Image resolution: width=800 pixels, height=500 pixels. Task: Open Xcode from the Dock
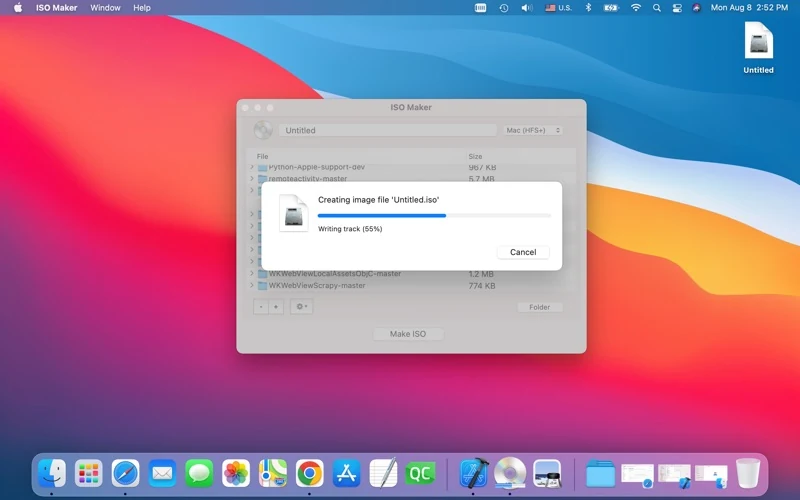[473, 473]
